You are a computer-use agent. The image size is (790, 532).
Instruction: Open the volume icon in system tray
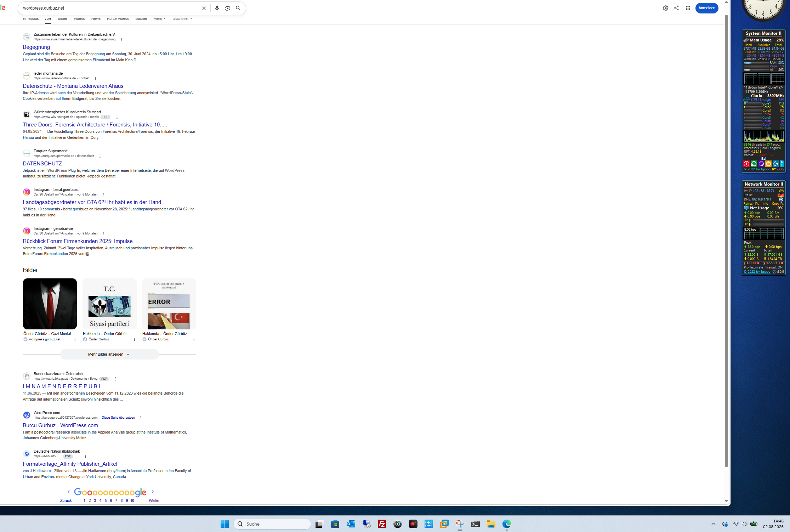744,524
